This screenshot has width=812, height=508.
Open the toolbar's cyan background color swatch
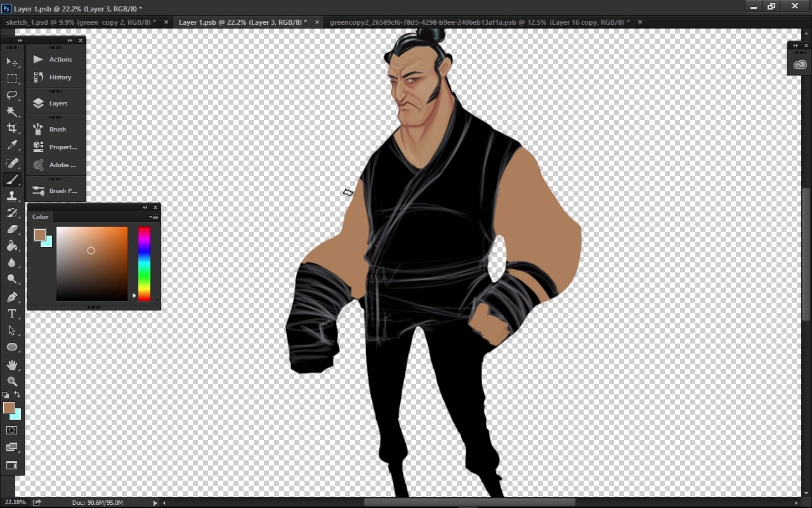tap(18, 416)
